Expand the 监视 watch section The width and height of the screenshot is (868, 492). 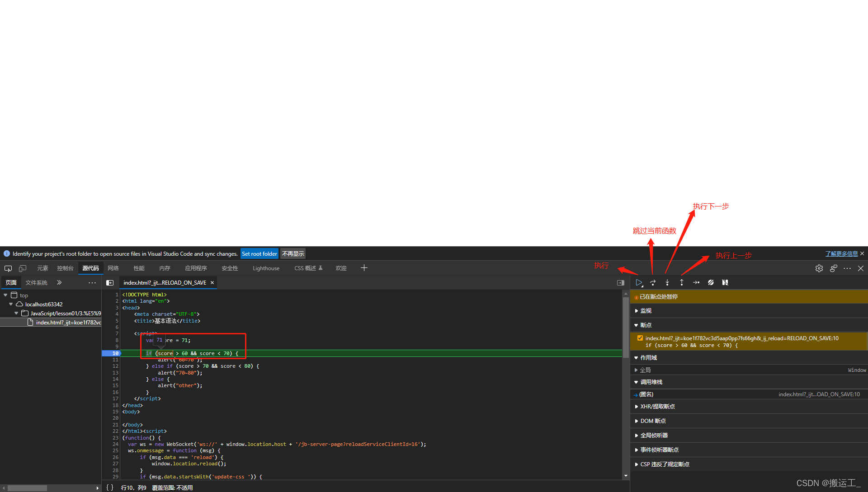click(646, 311)
